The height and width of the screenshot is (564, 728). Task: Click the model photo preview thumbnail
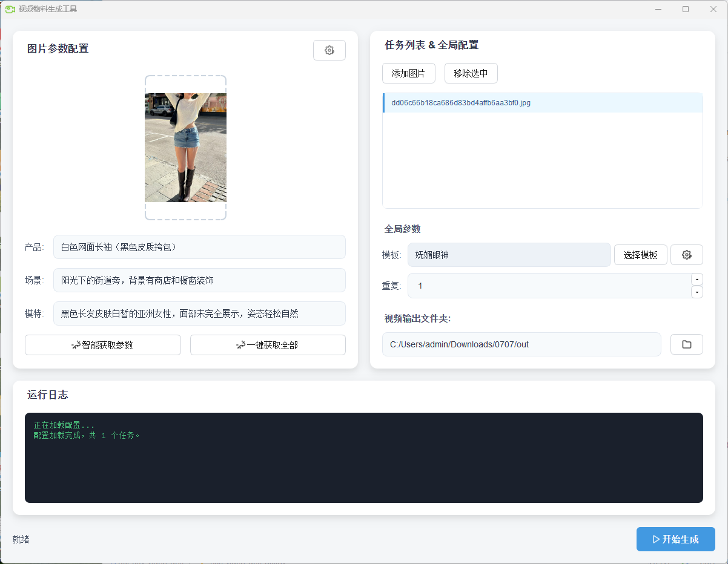[x=185, y=147]
